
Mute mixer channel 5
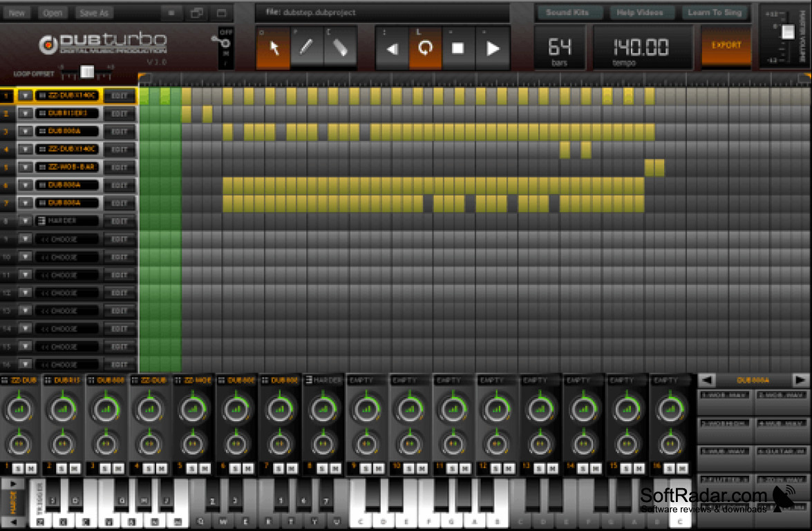pyautogui.click(x=205, y=468)
